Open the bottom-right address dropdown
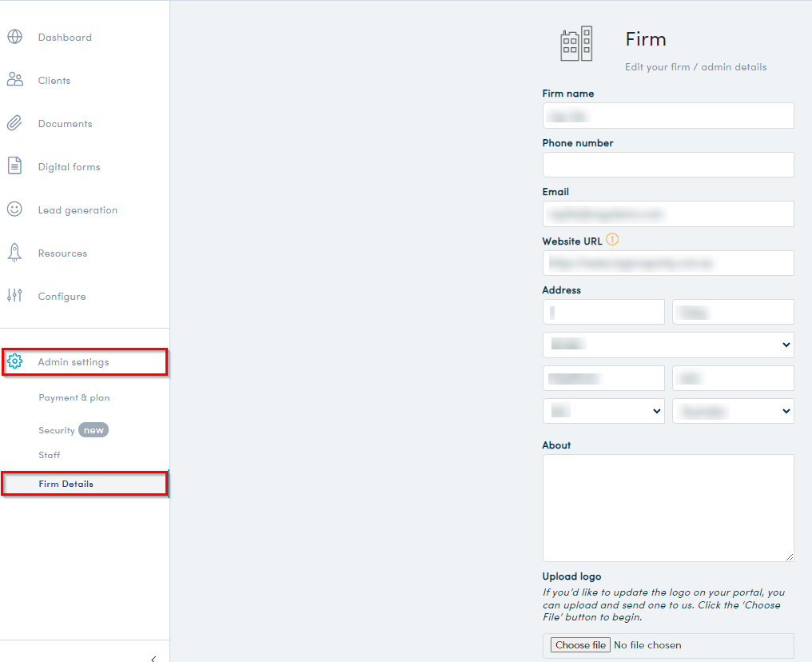Image resolution: width=812 pixels, height=662 pixels. coord(733,411)
